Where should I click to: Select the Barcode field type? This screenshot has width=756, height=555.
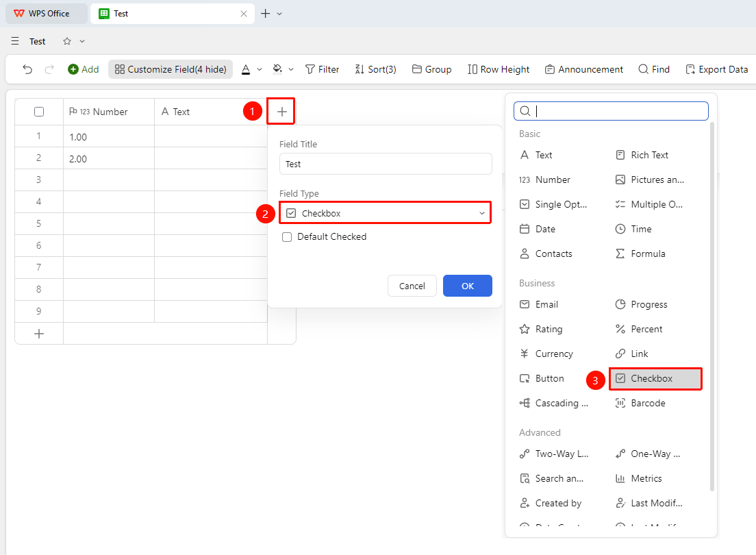tap(640, 403)
